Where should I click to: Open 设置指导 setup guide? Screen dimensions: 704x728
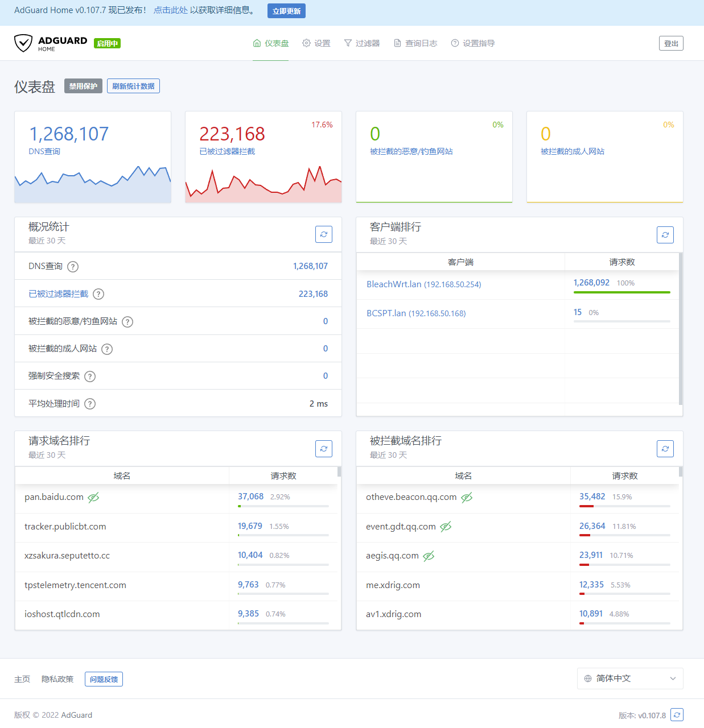coord(473,43)
